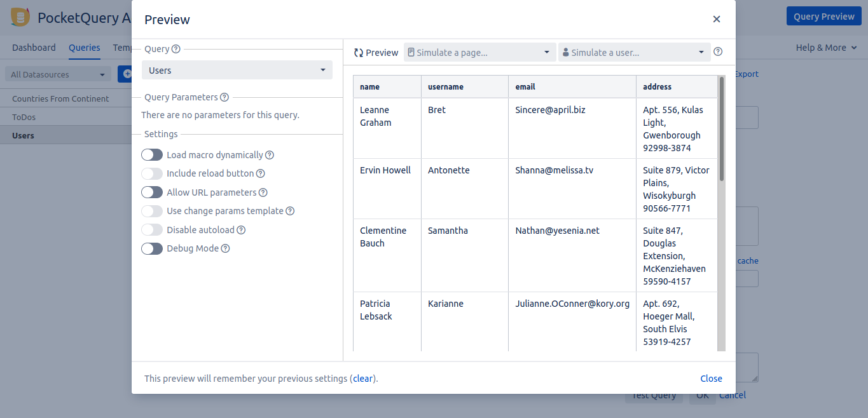Toggle Allow URL parameters switch
Viewport: 868px width, 418px height.
pos(152,192)
